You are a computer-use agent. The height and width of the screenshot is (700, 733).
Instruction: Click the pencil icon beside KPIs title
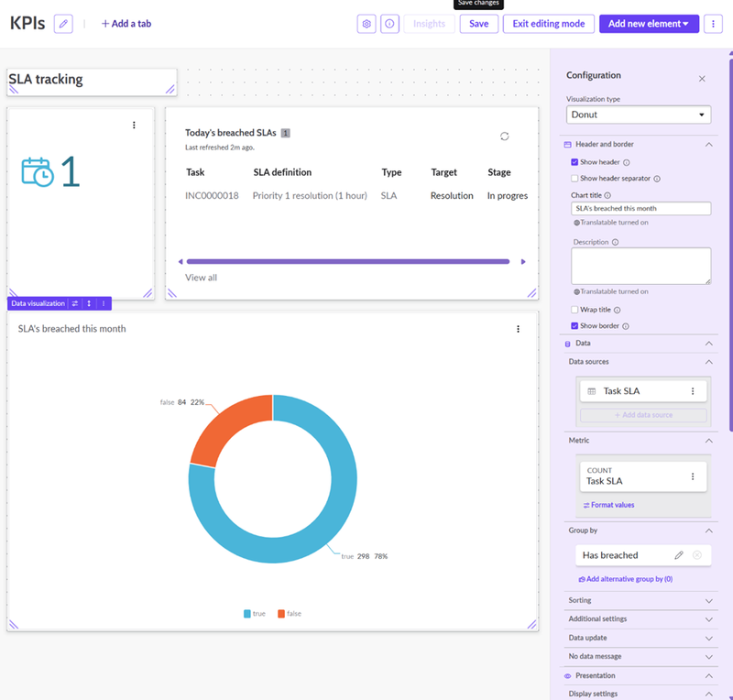63,24
